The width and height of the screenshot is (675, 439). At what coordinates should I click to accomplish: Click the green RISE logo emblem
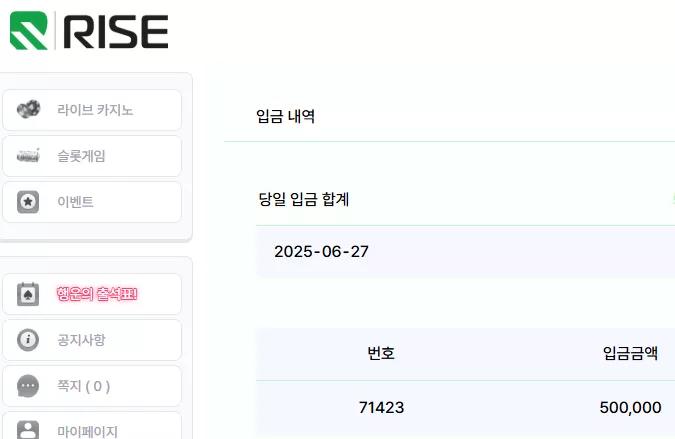pos(28,31)
